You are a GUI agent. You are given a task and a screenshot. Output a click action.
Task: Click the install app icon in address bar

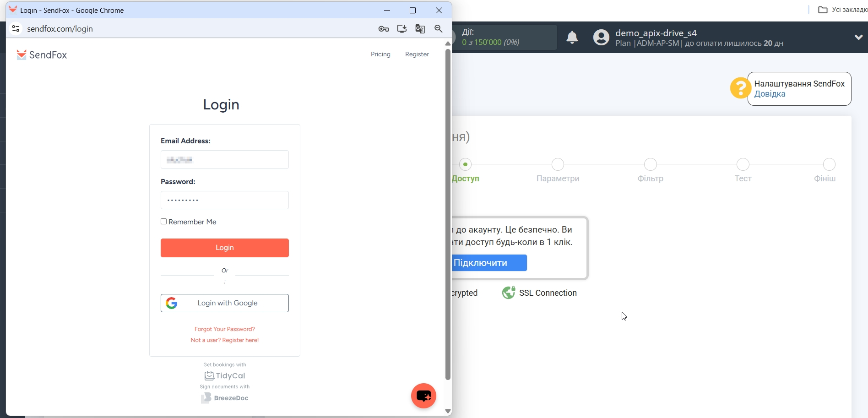coord(402,29)
